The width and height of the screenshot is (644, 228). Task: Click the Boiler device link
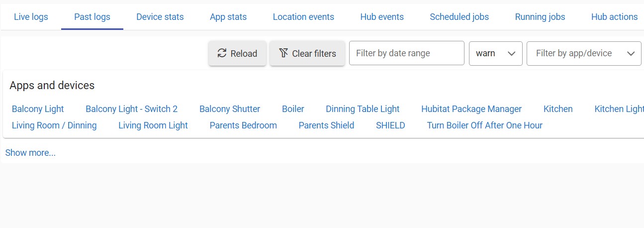tap(293, 109)
